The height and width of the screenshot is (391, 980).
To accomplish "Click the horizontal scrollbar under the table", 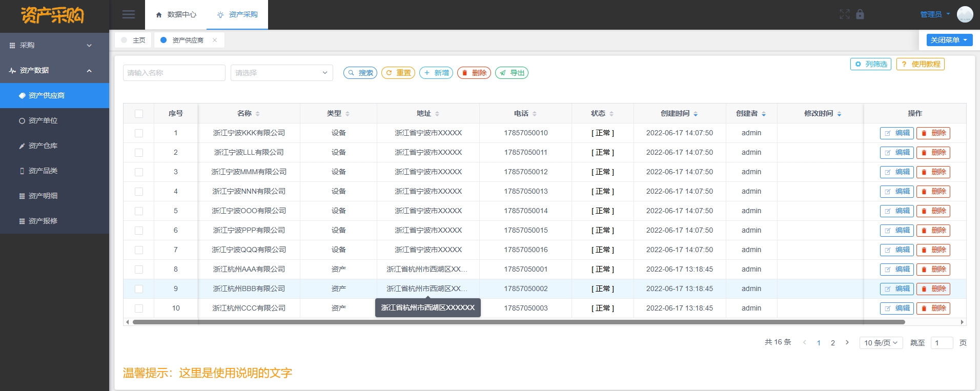I will (x=519, y=322).
